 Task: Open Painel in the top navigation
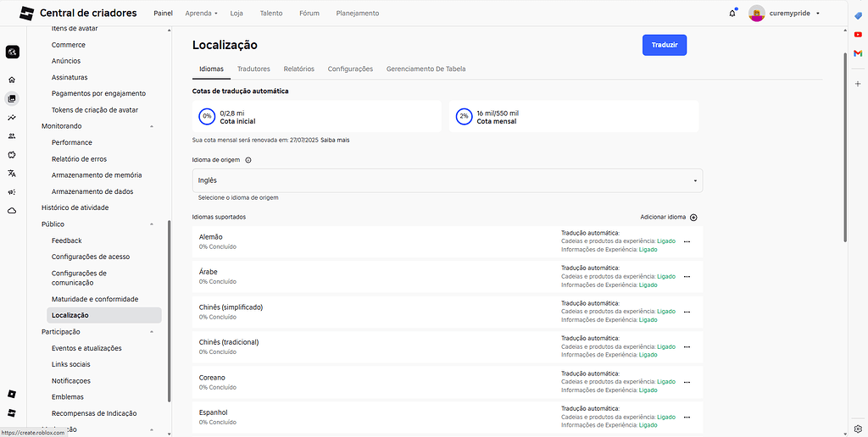164,14
